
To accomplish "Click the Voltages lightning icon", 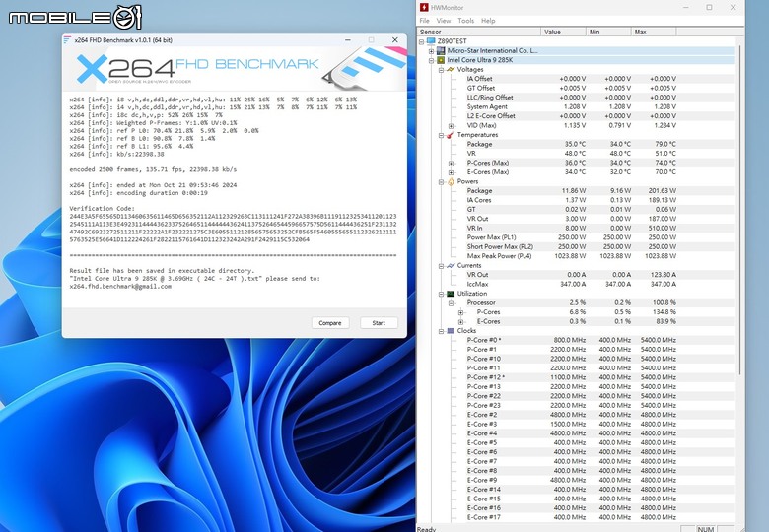I will click(x=451, y=69).
